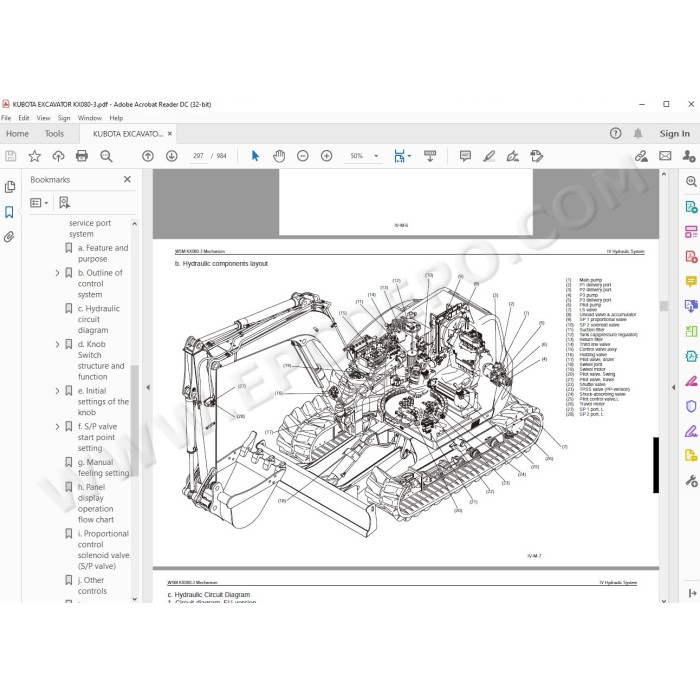Click the Save file icon

tap(11, 156)
